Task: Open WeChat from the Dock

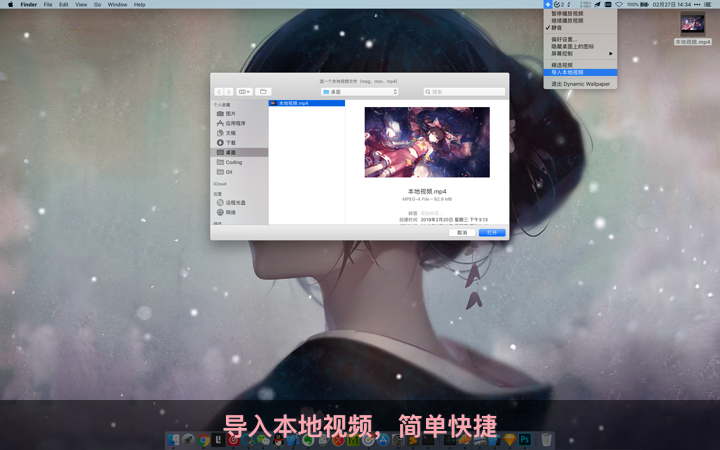Action: click(263, 439)
